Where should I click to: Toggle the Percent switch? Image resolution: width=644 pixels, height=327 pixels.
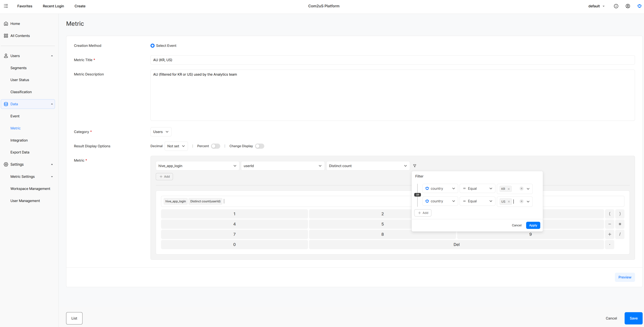(216, 146)
